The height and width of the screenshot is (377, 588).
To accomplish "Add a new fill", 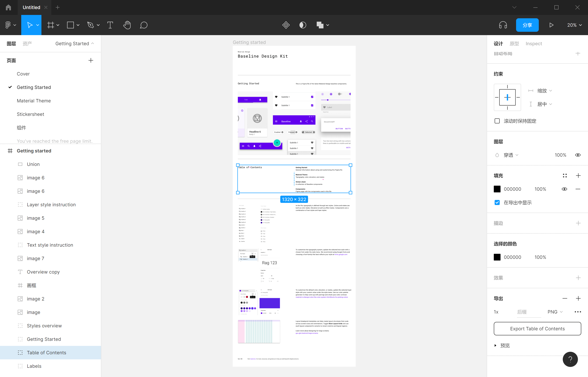I will (x=578, y=176).
